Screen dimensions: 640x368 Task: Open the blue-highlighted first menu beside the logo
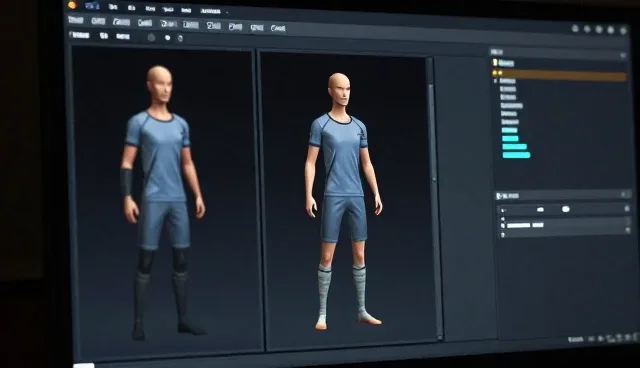[x=92, y=6]
